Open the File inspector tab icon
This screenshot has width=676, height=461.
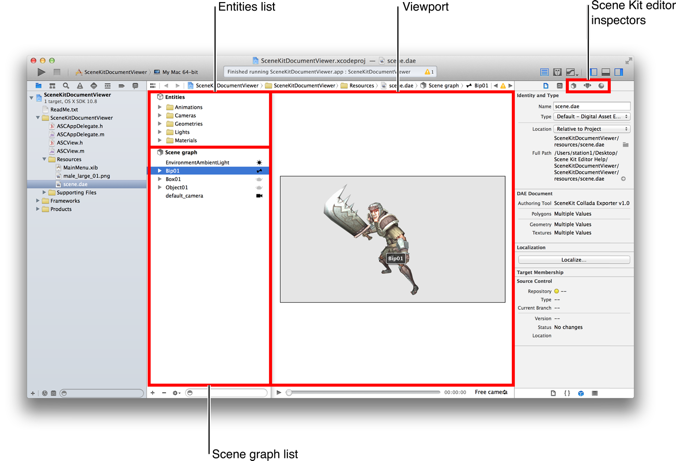click(x=546, y=86)
